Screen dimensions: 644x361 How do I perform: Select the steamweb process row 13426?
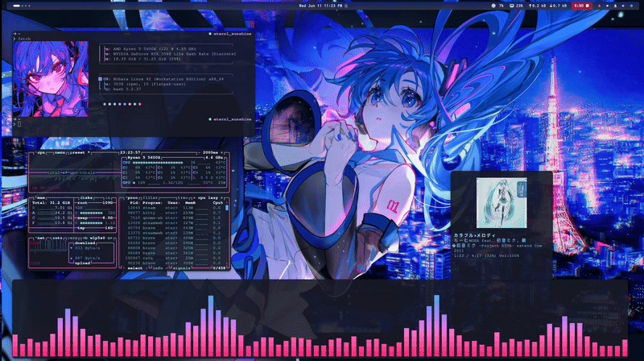pyautogui.click(x=175, y=223)
